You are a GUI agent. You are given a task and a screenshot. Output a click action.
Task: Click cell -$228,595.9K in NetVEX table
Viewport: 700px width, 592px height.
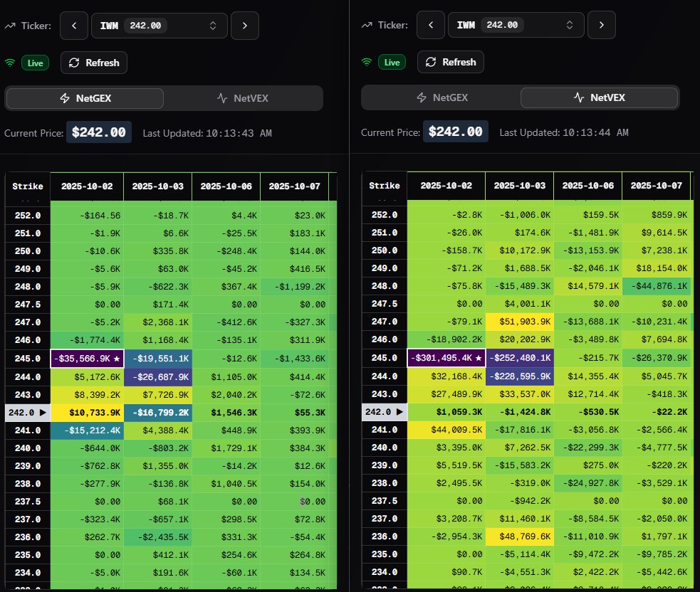520,376
